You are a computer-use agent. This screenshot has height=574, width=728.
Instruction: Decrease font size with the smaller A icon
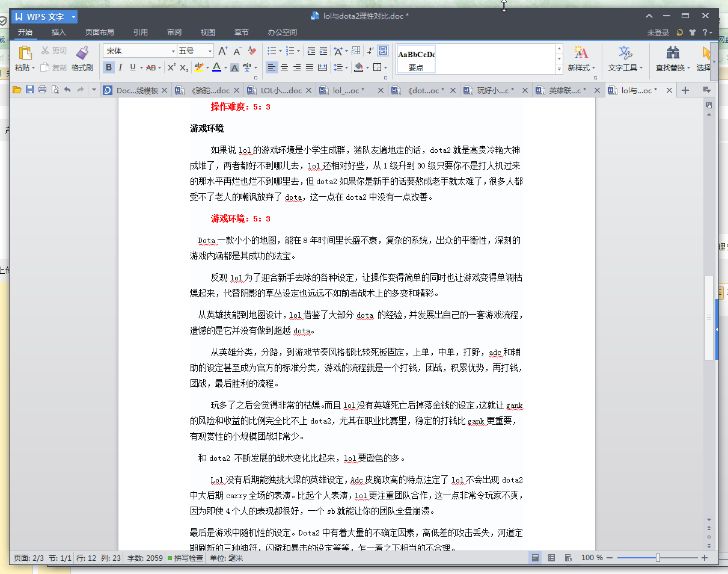coord(237,51)
